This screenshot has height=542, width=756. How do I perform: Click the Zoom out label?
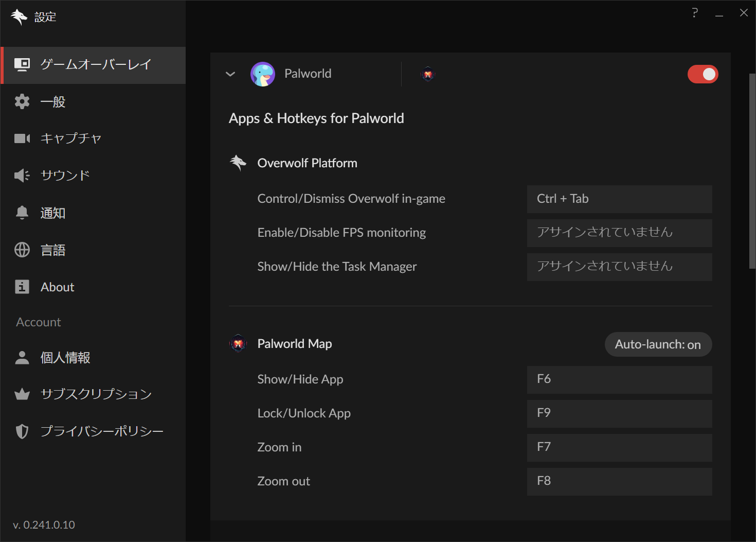pos(283,481)
